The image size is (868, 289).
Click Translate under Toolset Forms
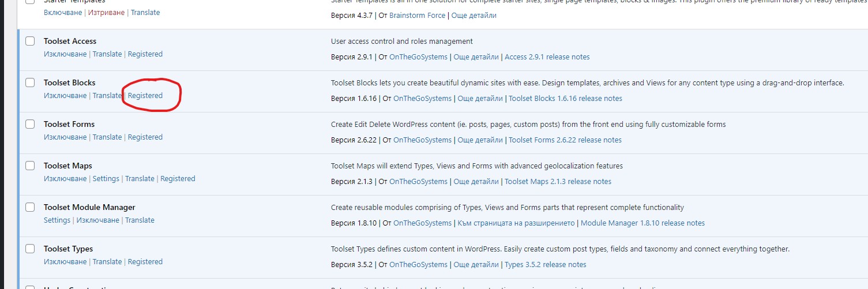click(107, 137)
